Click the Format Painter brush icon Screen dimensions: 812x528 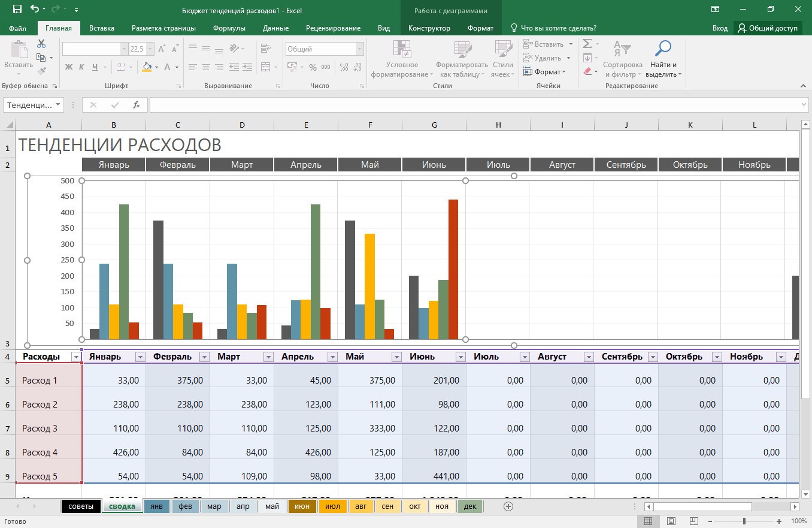click(x=41, y=71)
